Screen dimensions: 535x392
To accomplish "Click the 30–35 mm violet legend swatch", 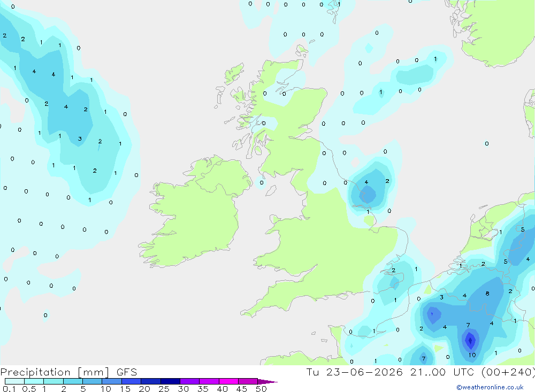I will pyautogui.click(x=190, y=381).
